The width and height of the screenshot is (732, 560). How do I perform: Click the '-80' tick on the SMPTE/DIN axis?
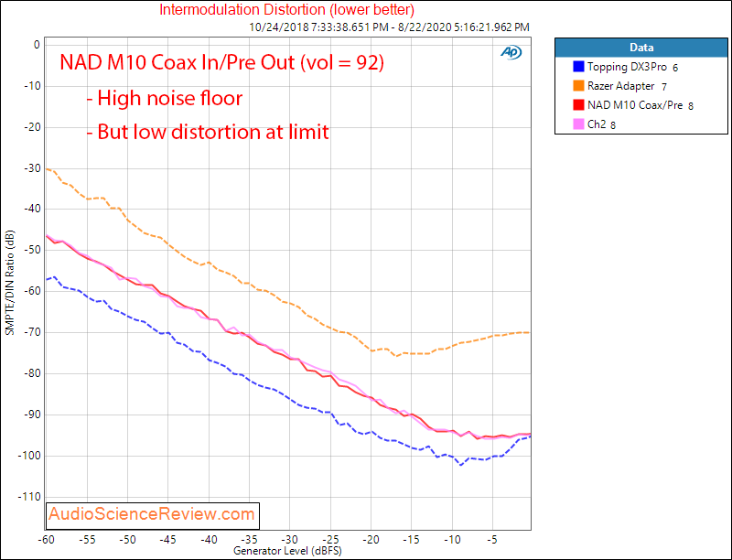pyautogui.click(x=32, y=373)
